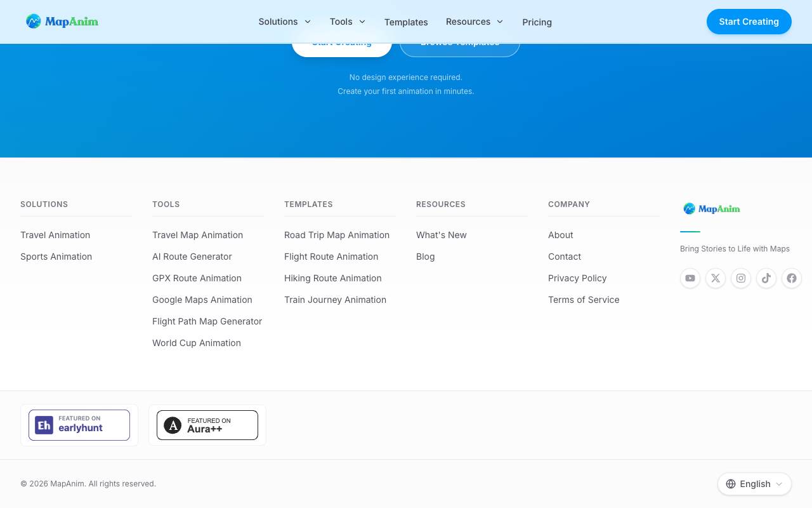Expand the Solutions dropdown menu
812x508 pixels.
285,22
